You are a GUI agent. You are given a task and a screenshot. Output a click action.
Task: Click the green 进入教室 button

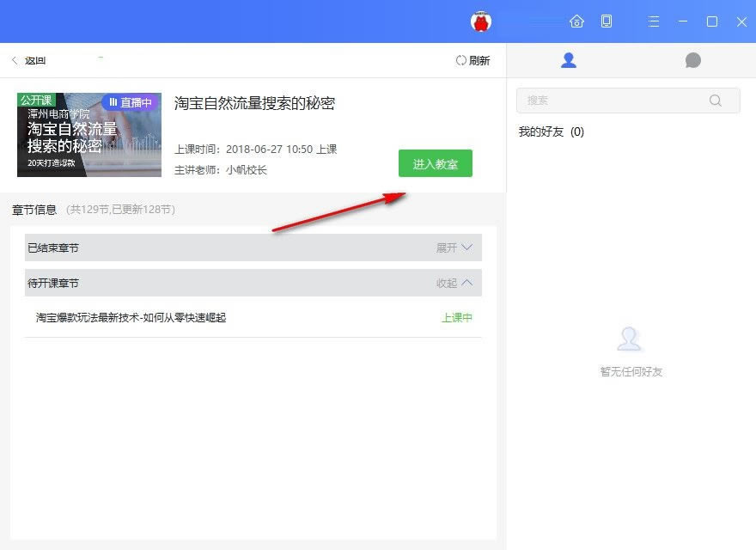pyautogui.click(x=436, y=162)
